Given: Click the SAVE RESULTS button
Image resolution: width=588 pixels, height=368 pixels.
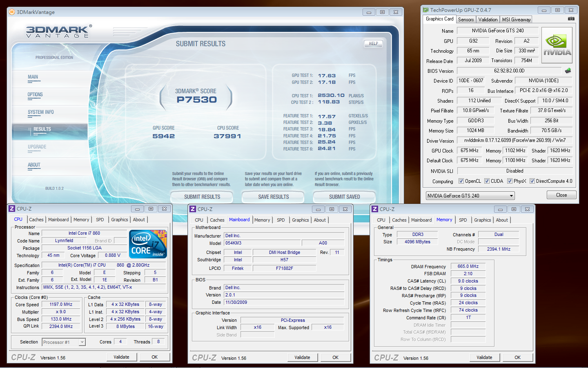Looking at the screenshot, I should tap(273, 197).
